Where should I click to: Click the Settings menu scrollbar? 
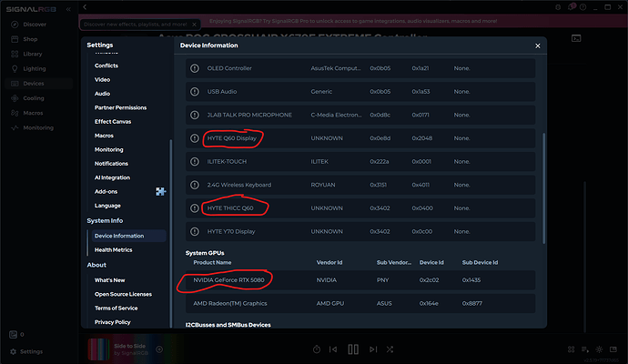171,234
